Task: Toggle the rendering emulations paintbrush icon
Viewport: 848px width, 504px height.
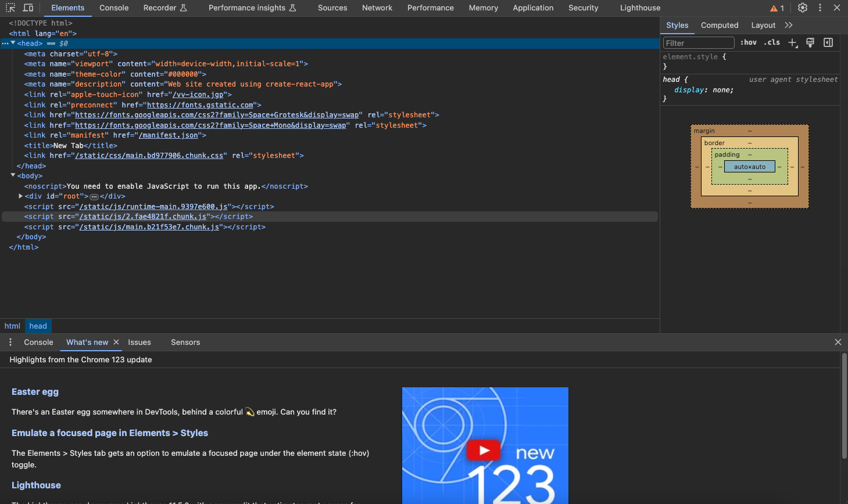Action: 810,42
